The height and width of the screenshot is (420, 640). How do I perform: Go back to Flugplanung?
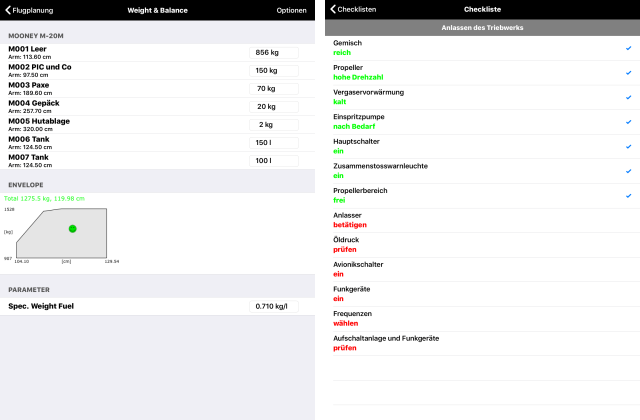(30, 10)
